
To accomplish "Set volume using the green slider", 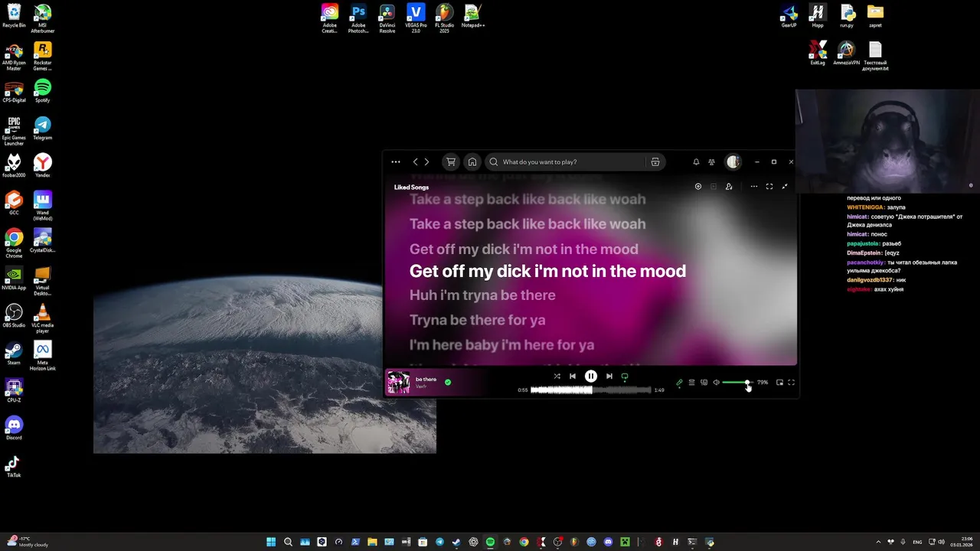I will coord(738,383).
